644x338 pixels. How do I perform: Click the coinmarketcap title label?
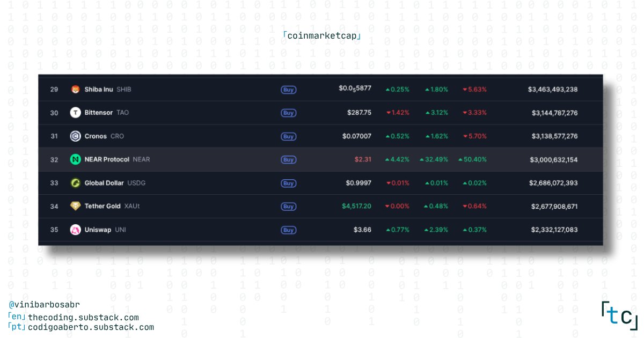pyautogui.click(x=322, y=36)
